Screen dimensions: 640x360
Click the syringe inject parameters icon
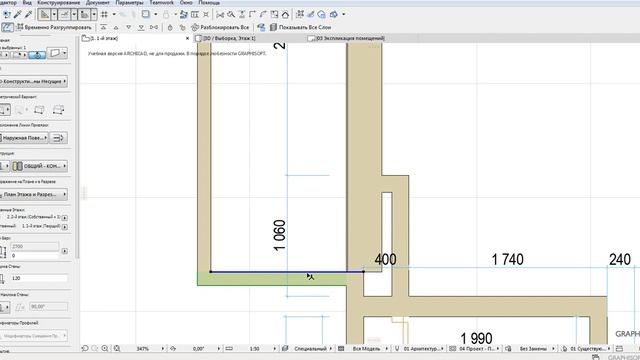(x=29, y=15)
